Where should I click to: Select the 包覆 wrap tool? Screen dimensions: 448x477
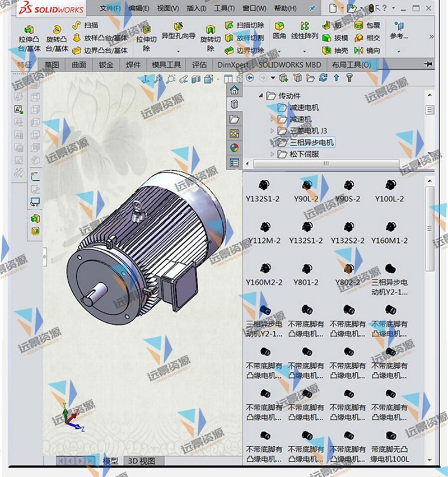[367, 25]
